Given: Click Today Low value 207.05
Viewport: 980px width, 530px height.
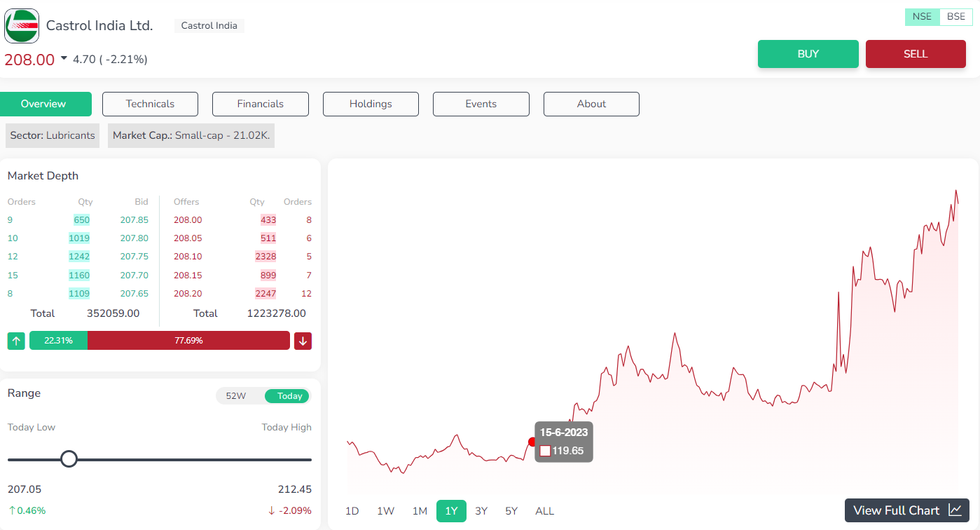Looking at the screenshot, I should 25,489.
